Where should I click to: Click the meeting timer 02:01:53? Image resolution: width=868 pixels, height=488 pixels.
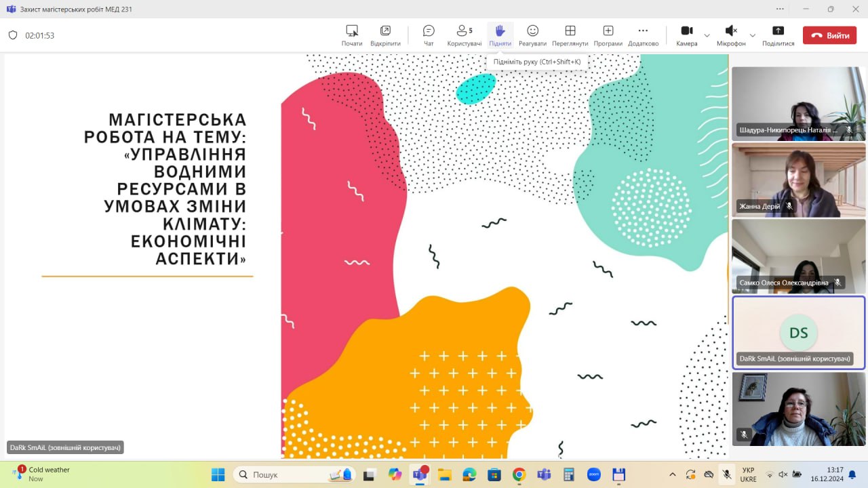point(39,35)
